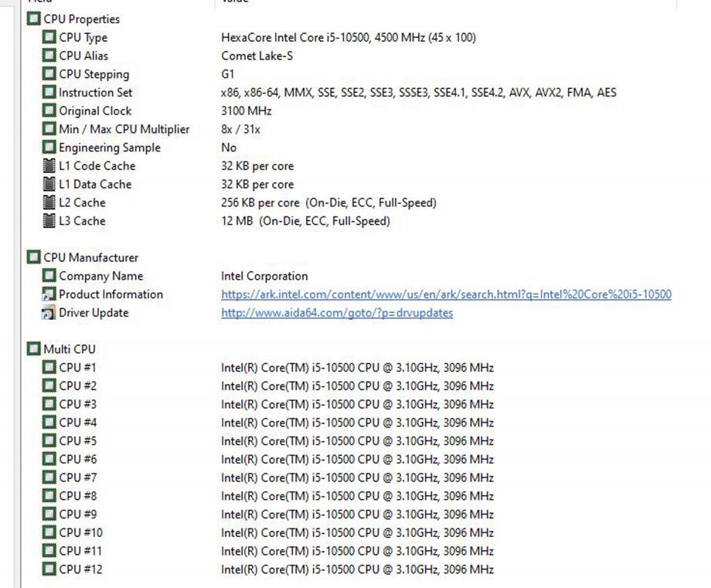Click the Multi CPU section icon
The height and width of the screenshot is (588, 711).
[34, 349]
